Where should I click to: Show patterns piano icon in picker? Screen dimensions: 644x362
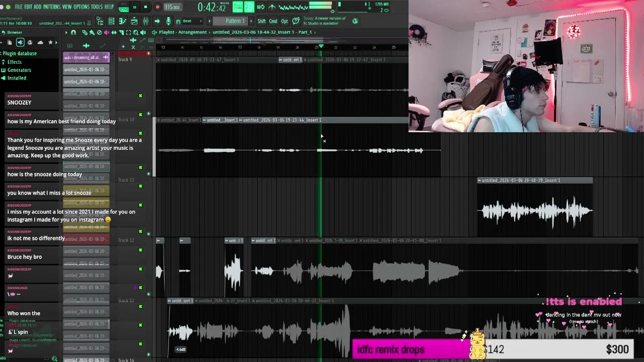(x=69, y=46)
